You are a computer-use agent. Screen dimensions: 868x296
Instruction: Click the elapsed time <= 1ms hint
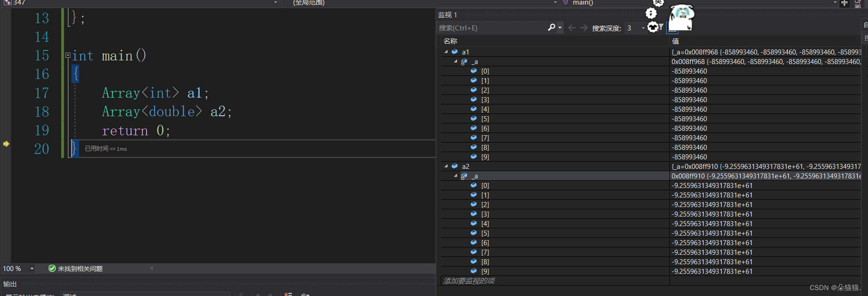point(106,149)
